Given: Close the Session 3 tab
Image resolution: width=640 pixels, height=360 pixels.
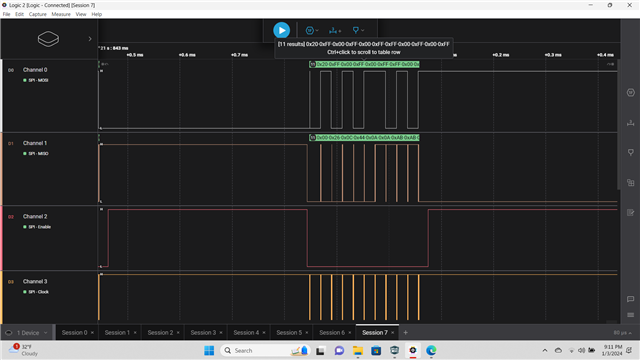Looking at the screenshot, I should coord(221,333).
